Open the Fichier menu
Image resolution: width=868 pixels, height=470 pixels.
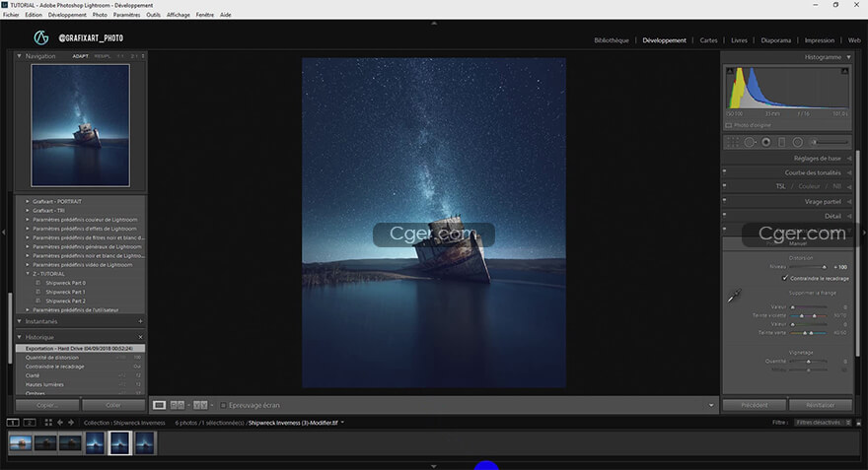tap(11, 15)
